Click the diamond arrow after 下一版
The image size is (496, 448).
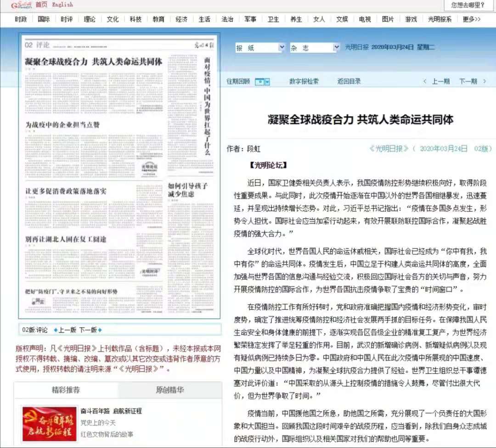pos(100,330)
